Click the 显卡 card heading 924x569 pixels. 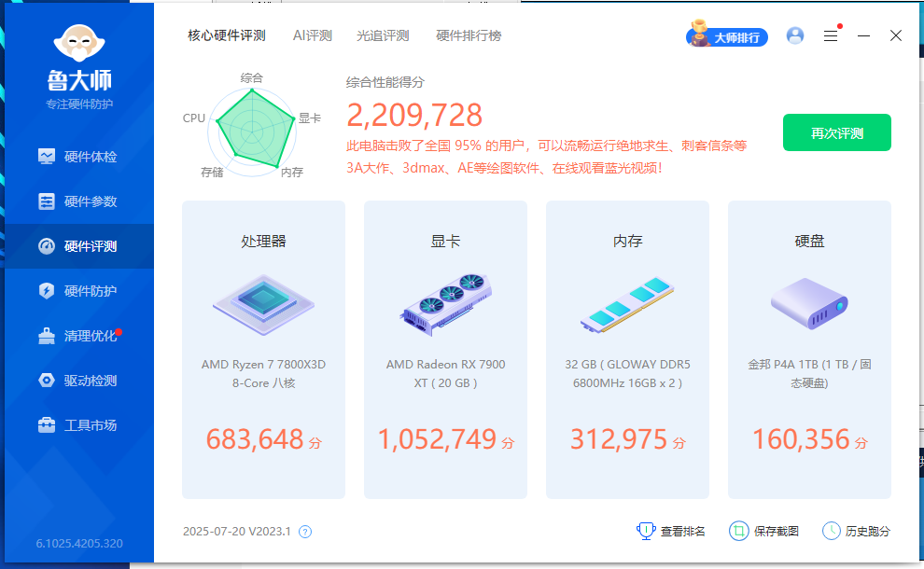445,241
